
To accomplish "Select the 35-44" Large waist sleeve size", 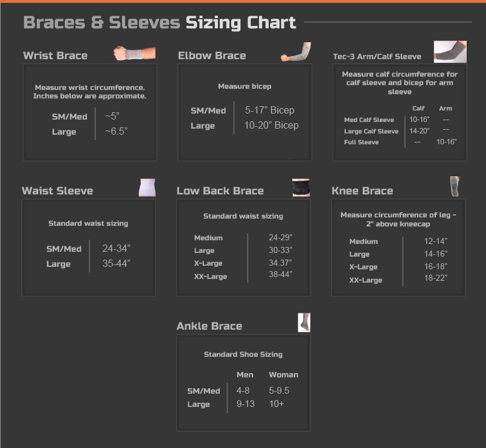I will click(x=117, y=263).
